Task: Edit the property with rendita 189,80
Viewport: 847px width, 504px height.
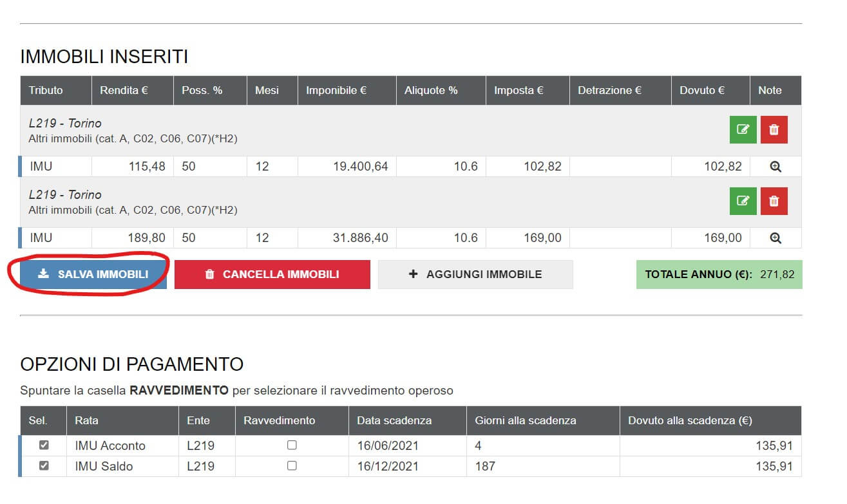Action: click(x=743, y=201)
